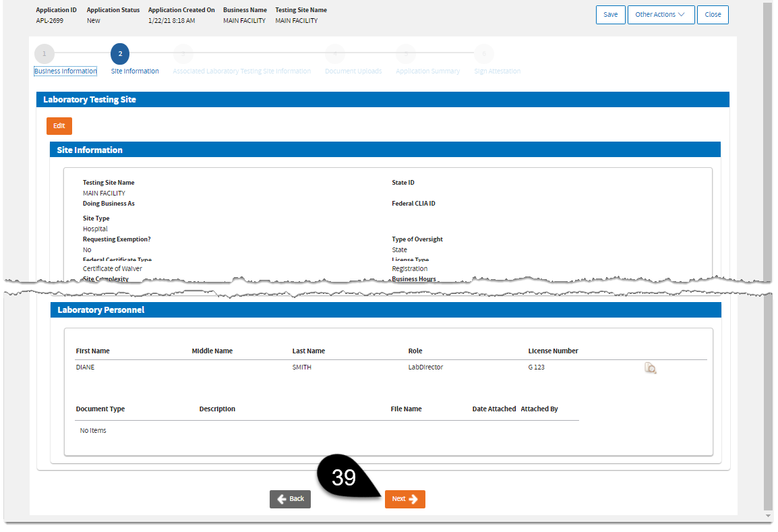Go to Application Summary step label
Image resolution: width=778 pixels, height=532 pixels.
tap(427, 71)
